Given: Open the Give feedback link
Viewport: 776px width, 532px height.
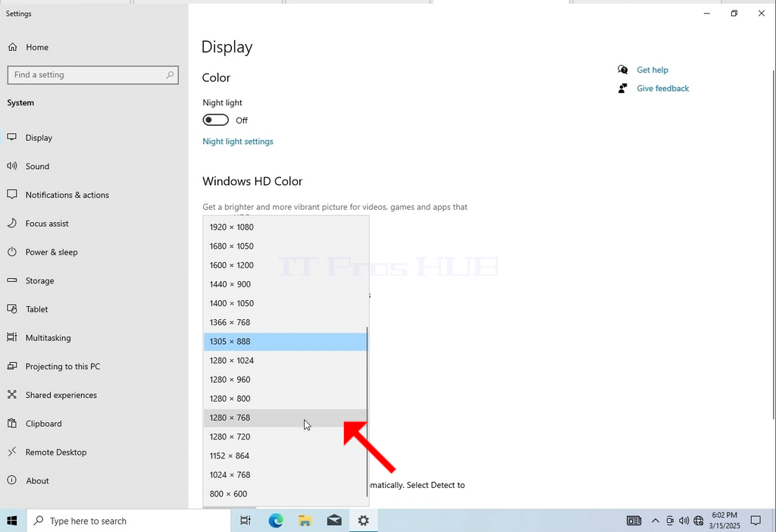Looking at the screenshot, I should coord(662,88).
